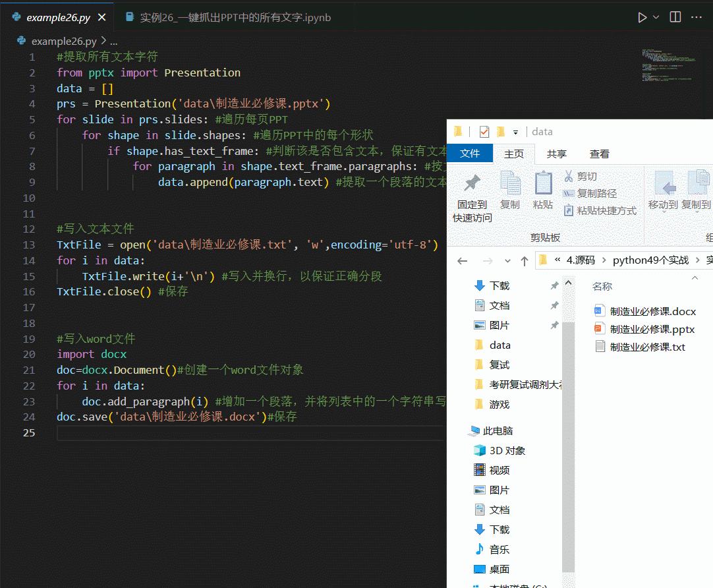The height and width of the screenshot is (588, 713).
Task: Click the new folder icon in Explorer title bar
Action: [x=501, y=132]
